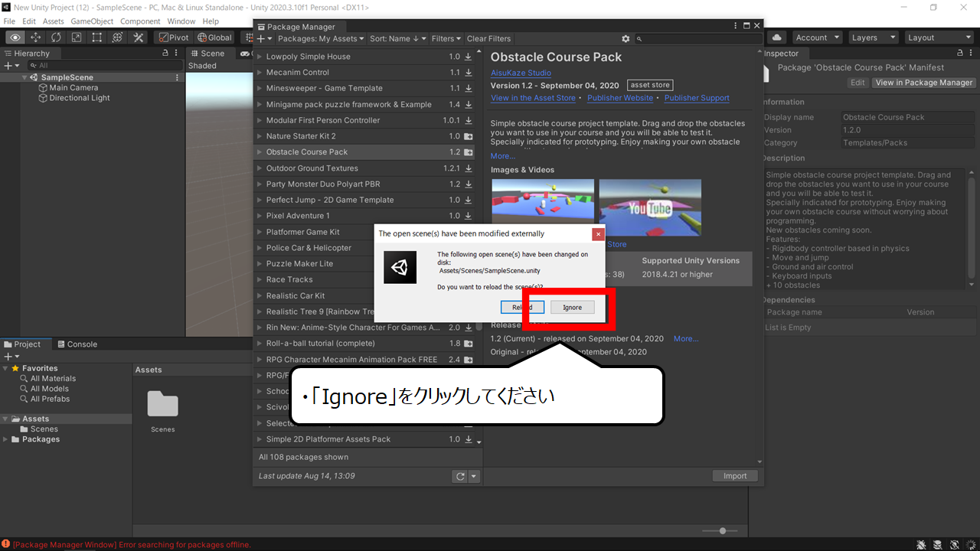Toggle Pivot handle position

[173, 37]
